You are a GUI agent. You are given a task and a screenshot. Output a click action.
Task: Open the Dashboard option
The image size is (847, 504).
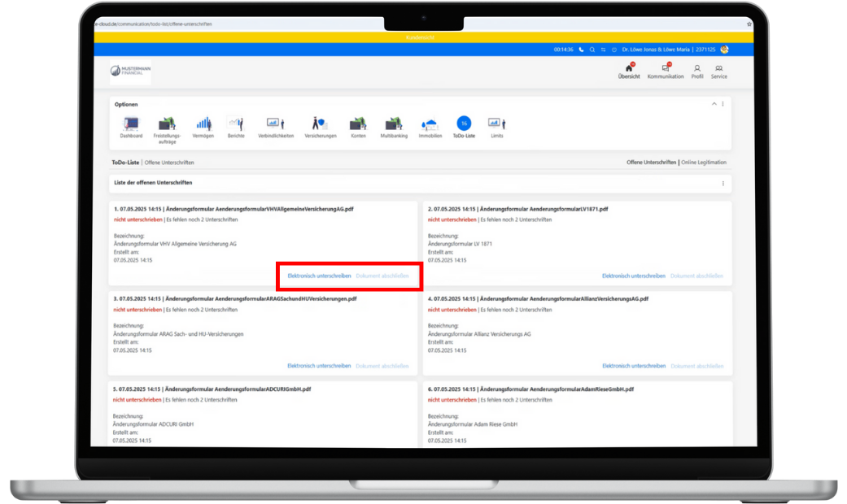click(131, 124)
